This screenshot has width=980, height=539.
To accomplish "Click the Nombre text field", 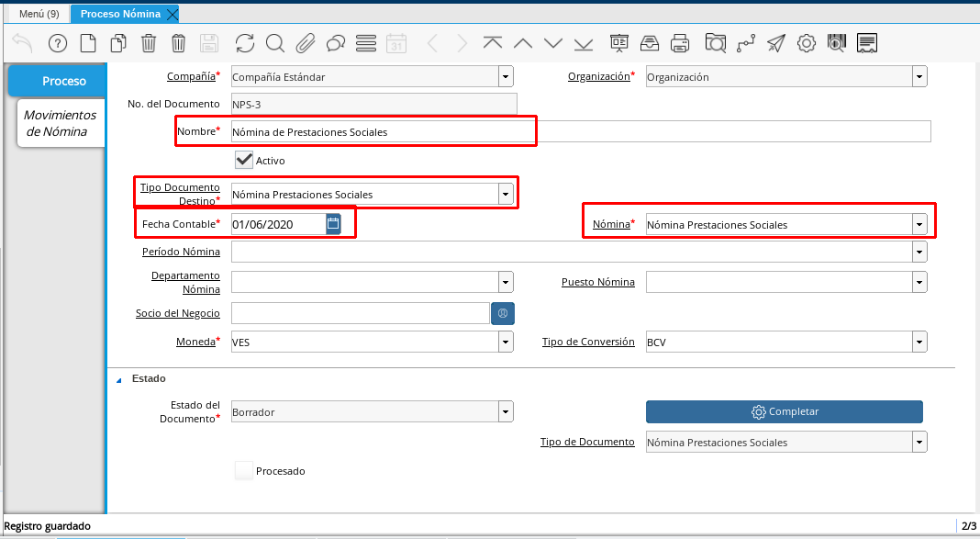I will [581, 131].
